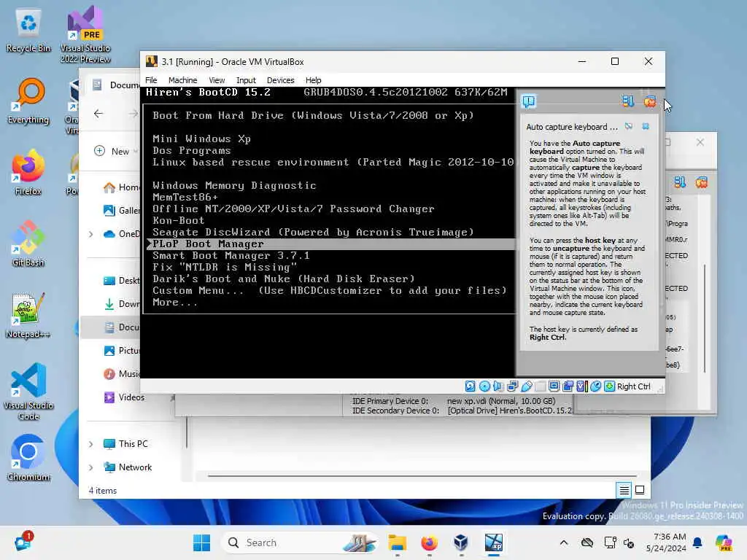This screenshot has width=747, height=560.
Task: Click the USB devices status icon
Action: click(527, 386)
